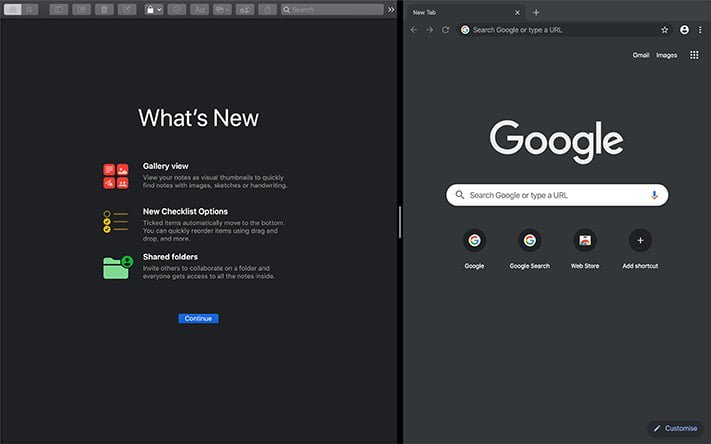The height and width of the screenshot is (444, 711).
Task: Click the magnifier icon in Google search box
Action: 460,195
